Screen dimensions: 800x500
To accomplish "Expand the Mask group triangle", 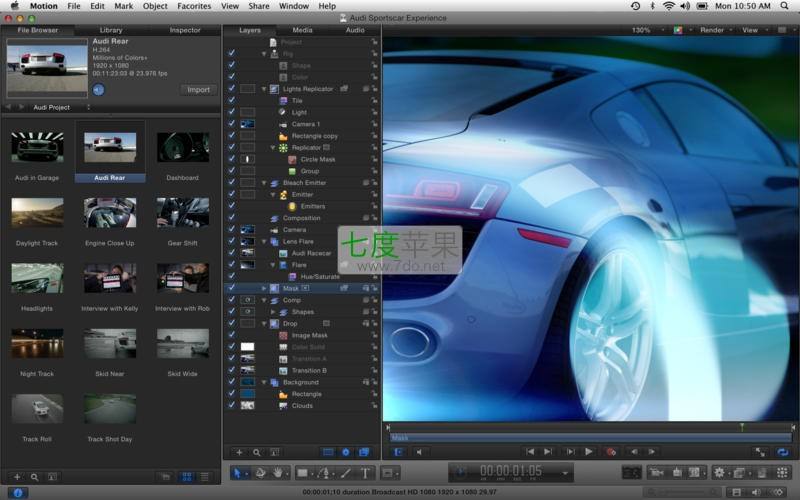I will [x=264, y=288].
